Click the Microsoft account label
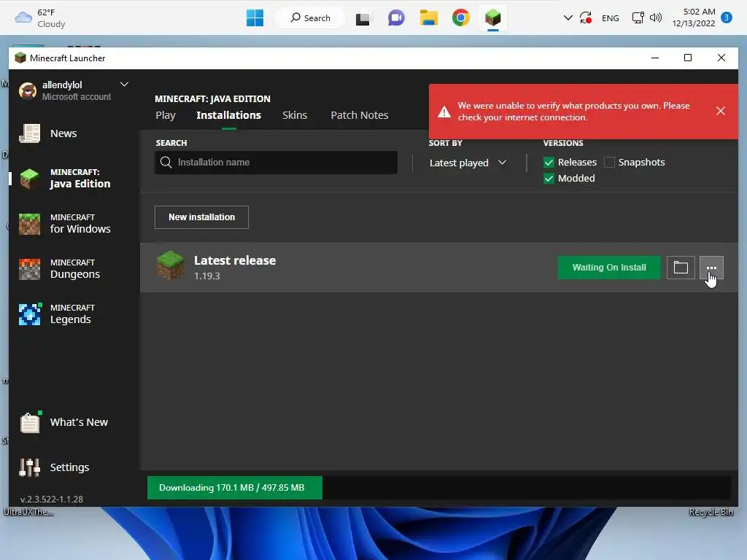Screen dimensions: 747x560 click(x=76, y=97)
